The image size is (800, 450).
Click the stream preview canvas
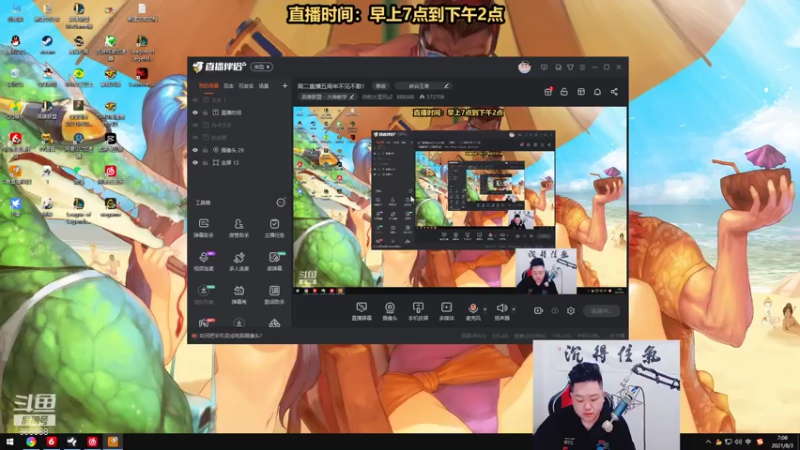click(x=460, y=200)
